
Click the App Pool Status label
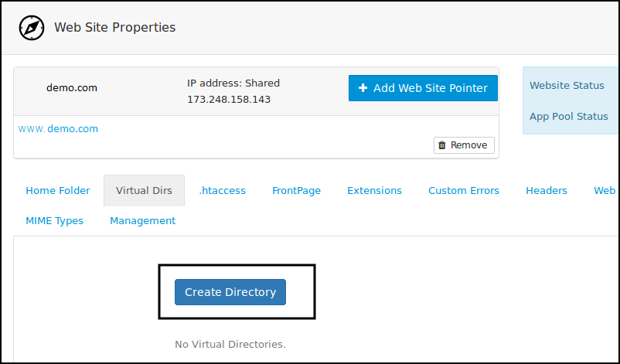click(x=568, y=117)
